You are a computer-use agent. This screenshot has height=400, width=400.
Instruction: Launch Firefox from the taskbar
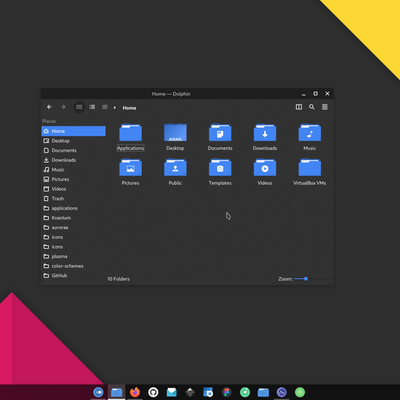pyautogui.click(x=135, y=392)
